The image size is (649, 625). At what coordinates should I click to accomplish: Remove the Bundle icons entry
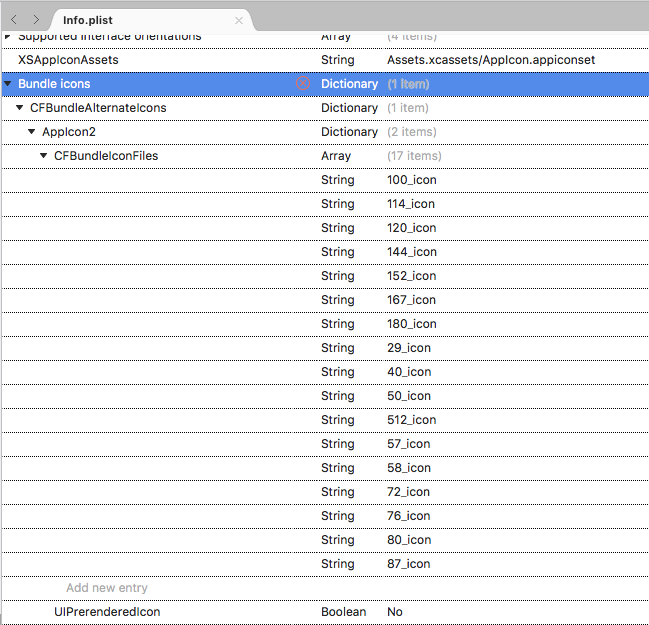coord(303,84)
